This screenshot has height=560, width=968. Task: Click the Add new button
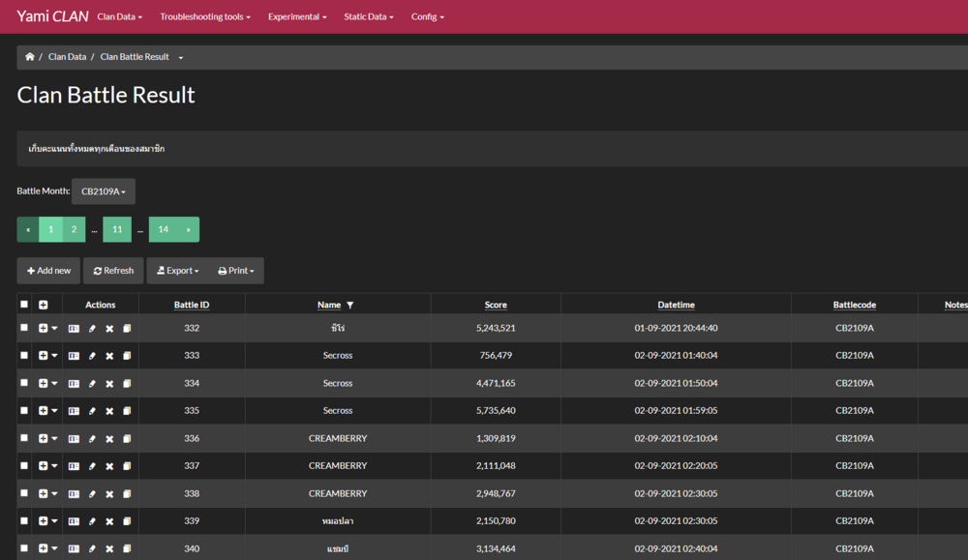point(48,271)
